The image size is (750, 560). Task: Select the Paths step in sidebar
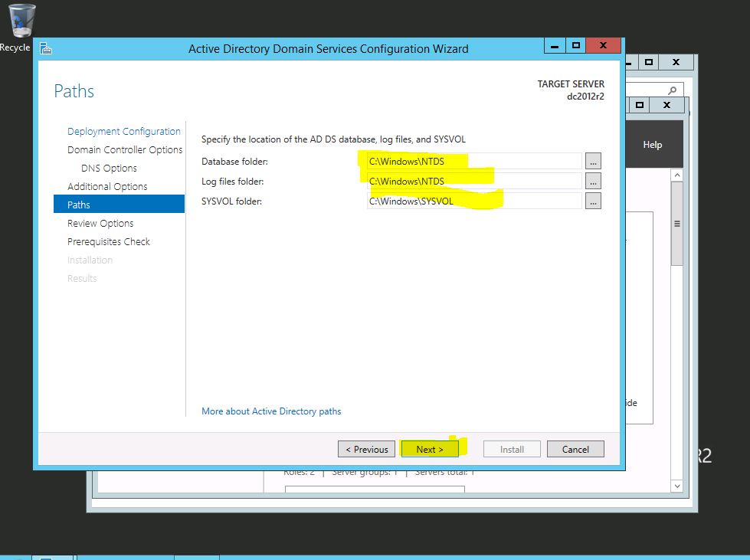(119, 205)
